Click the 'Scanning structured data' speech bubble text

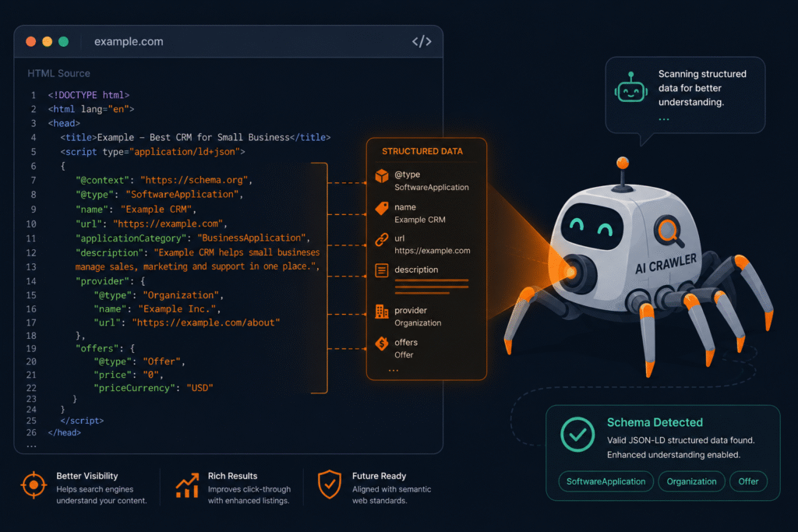[x=702, y=88]
